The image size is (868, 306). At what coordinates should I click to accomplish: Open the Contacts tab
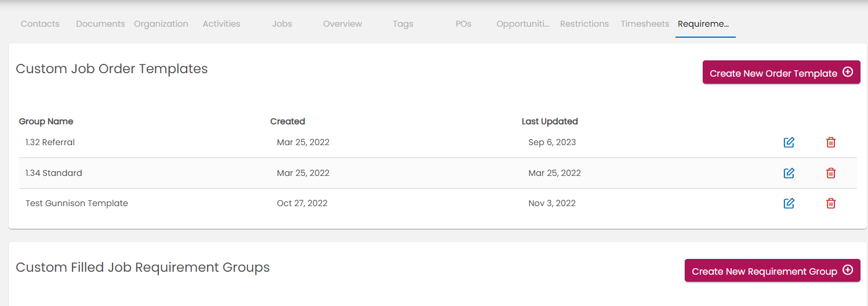40,24
